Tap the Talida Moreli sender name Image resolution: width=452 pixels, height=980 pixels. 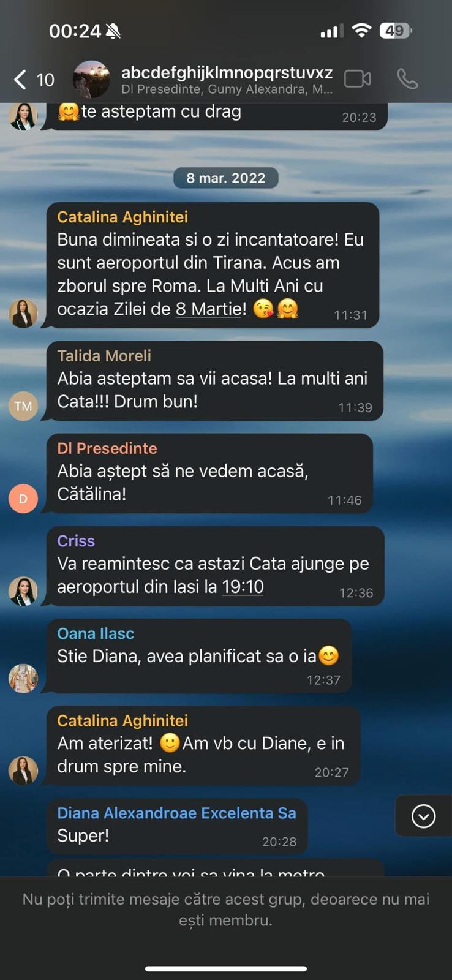pos(104,356)
